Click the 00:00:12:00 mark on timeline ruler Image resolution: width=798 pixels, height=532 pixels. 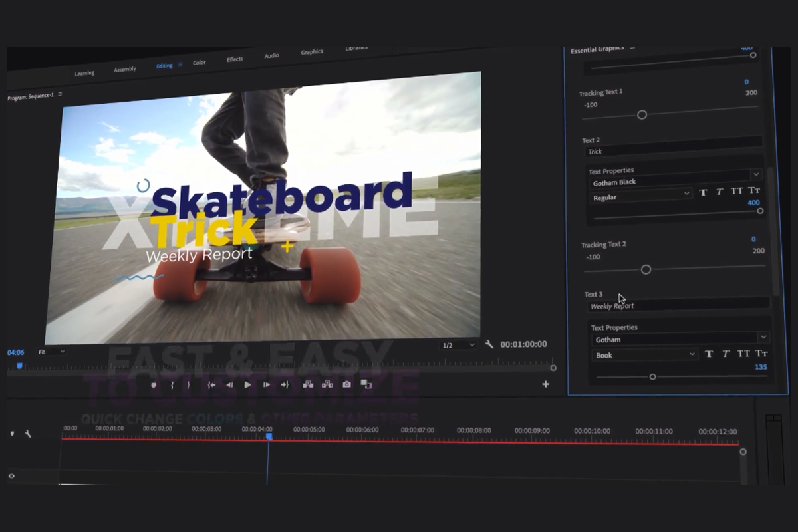click(x=716, y=431)
